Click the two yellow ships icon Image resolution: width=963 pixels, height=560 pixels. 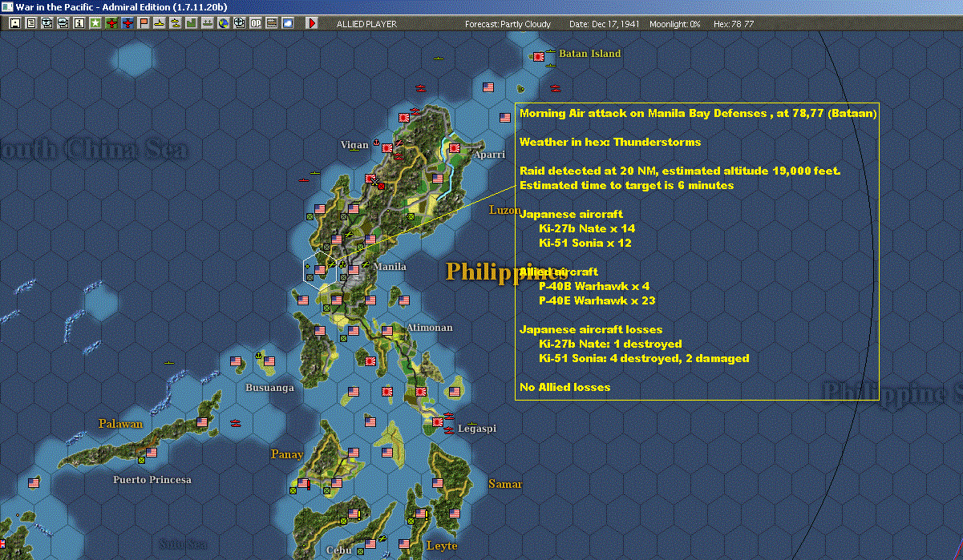coord(175,23)
